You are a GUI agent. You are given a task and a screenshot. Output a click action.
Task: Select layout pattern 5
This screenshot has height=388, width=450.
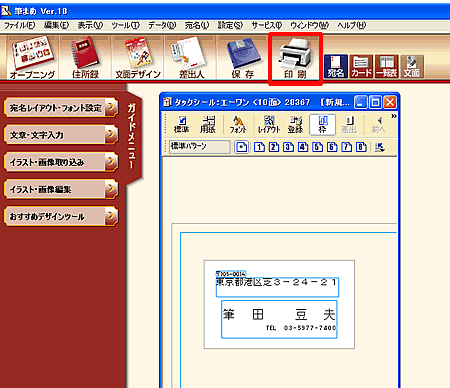coord(317,147)
